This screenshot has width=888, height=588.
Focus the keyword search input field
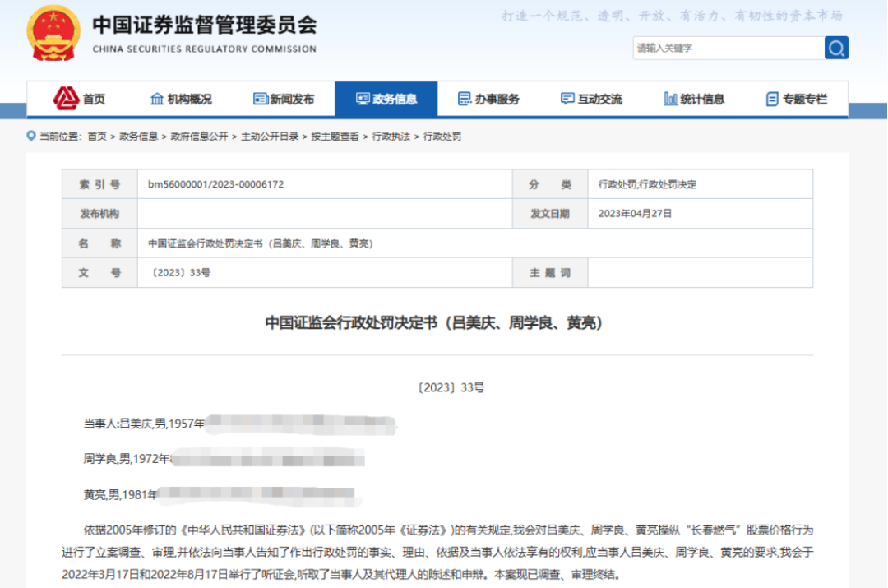pyautogui.click(x=728, y=49)
